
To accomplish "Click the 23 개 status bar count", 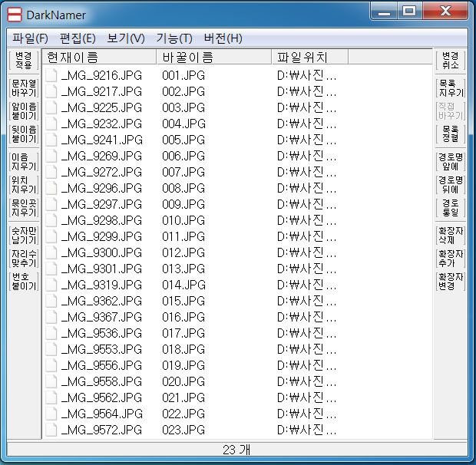I will point(236,450).
